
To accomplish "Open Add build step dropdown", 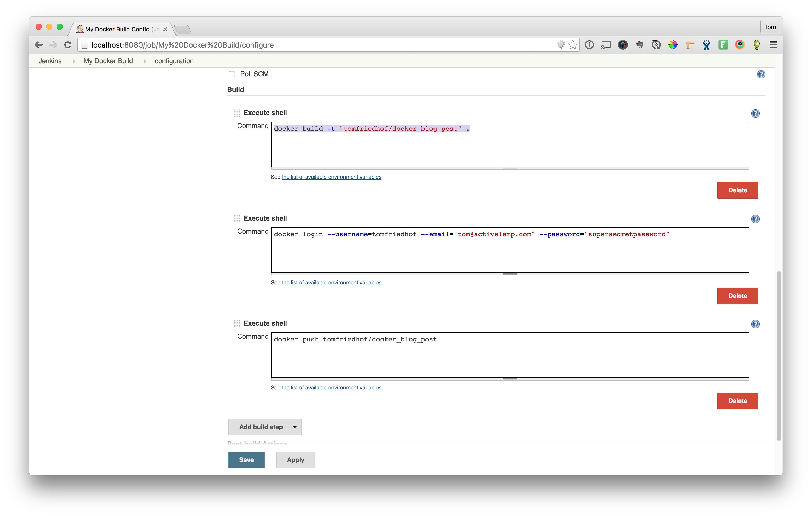I will pyautogui.click(x=265, y=427).
